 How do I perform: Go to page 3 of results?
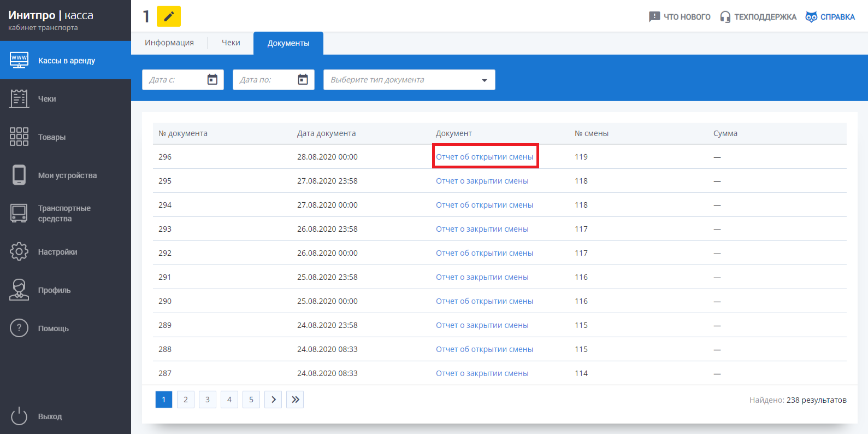pos(208,400)
